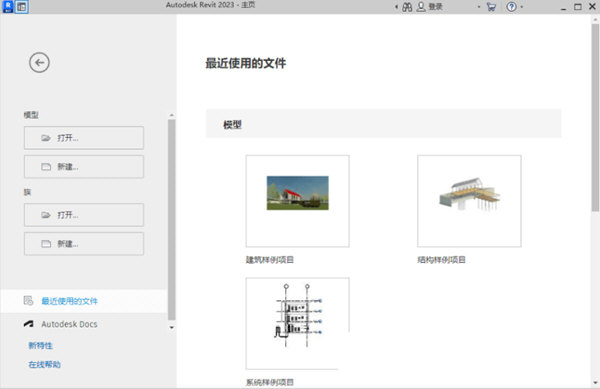This screenshot has width=600, height=389.
Task: Click main window scrollbar down arrow
Action: [595, 382]
